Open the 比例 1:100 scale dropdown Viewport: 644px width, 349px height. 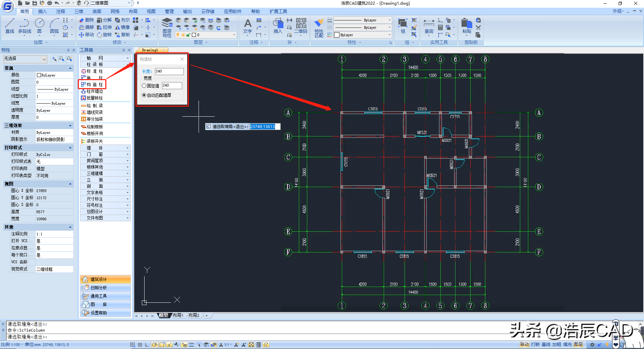pyautogui.click(x=12, y=345)
